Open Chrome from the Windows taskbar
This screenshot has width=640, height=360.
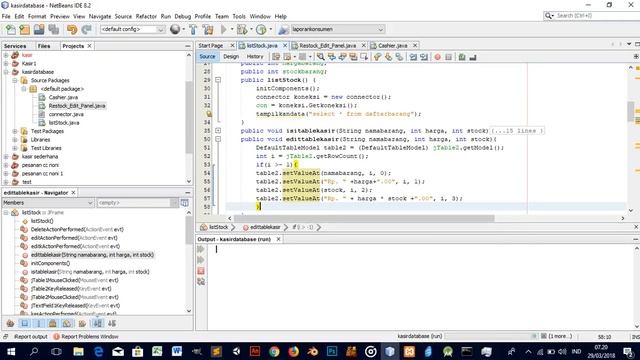click(x=274, y=351)
